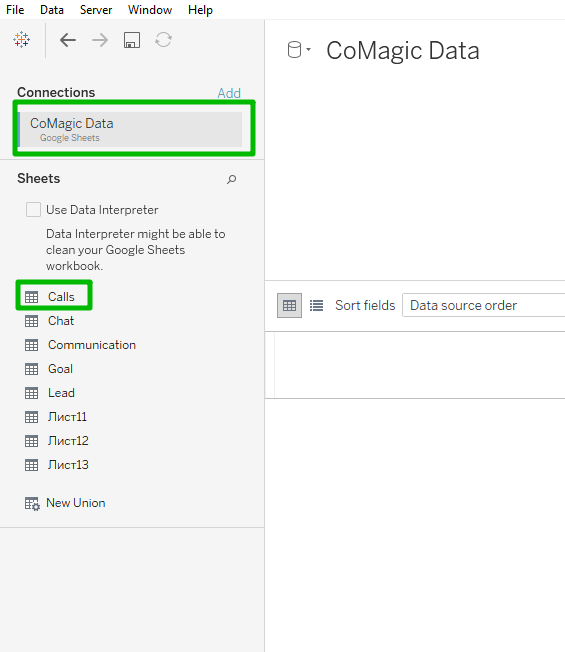Enable the Use Data Interpreter checkbox
Viewport: 565px width, 652px height.
(33, 210)
